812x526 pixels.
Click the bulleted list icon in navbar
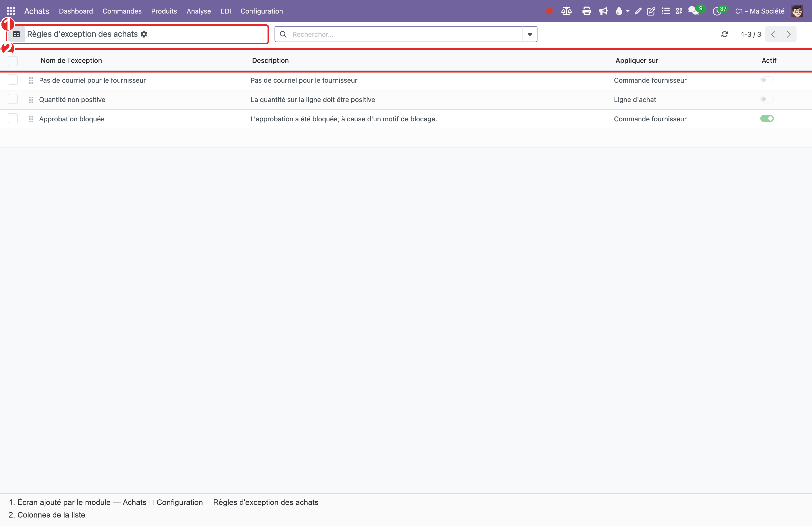click(x=666, y=11)
